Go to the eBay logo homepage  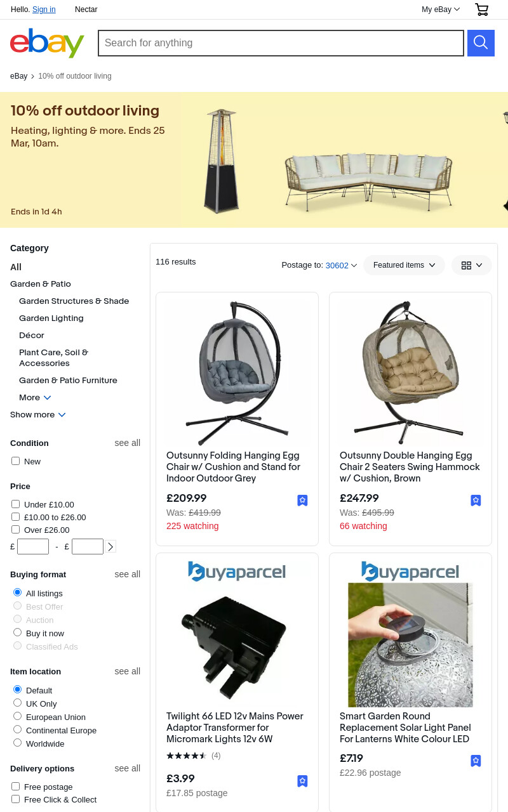47,43
